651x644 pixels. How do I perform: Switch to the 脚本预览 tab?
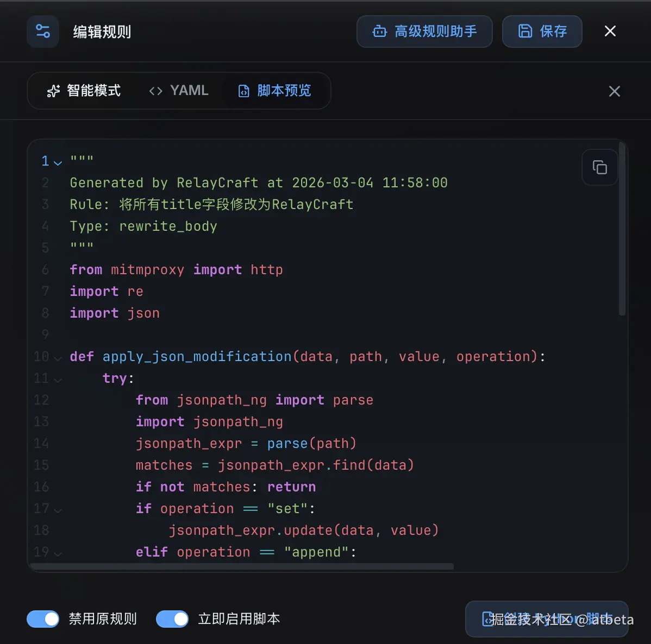(x=276, y=91)
